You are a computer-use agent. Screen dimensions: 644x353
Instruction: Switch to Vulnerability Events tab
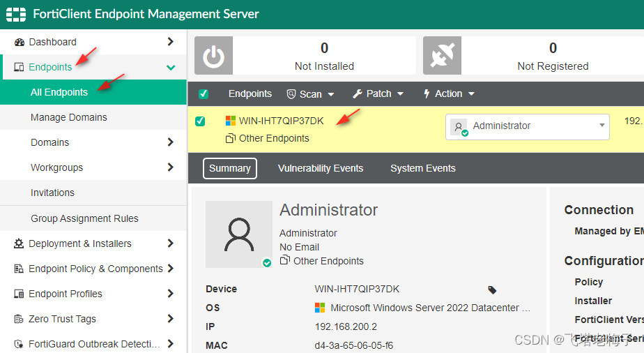click(x=321, y=169)
